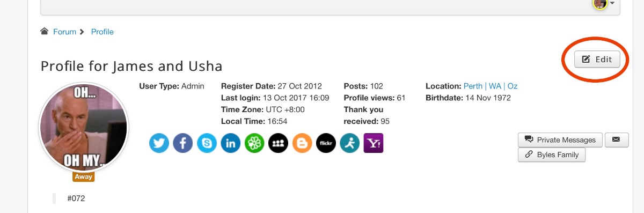
Task: Click the home icon in breadcrumb
Action: [x=45, y=32]
